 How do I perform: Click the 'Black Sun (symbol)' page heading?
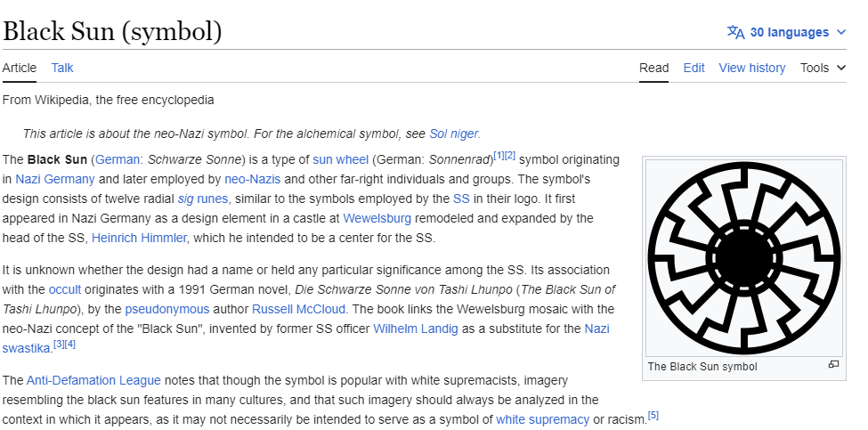112,31
